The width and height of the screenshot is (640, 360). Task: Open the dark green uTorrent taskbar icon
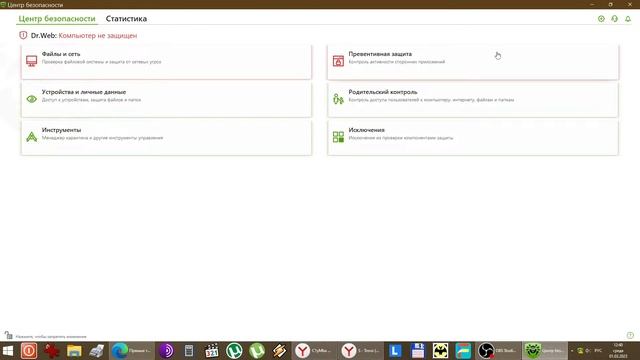pyautogui.click(x=234, y=351)
